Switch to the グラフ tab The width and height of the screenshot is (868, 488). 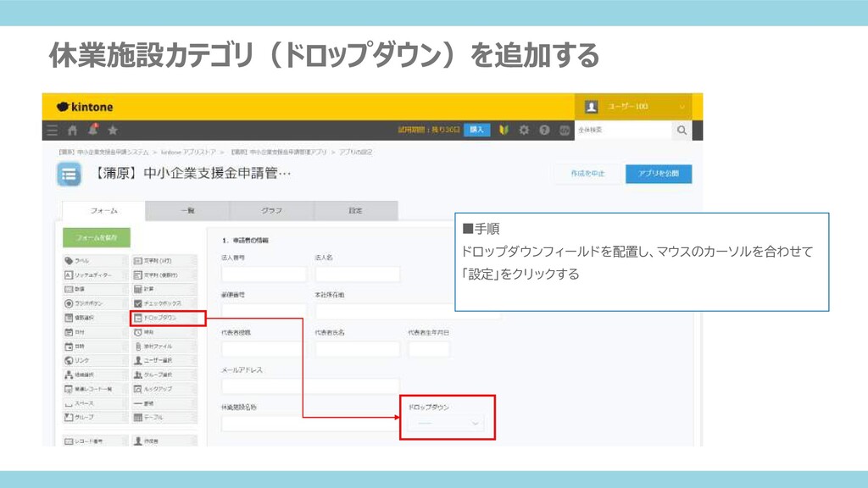click(x=272, y=211)
